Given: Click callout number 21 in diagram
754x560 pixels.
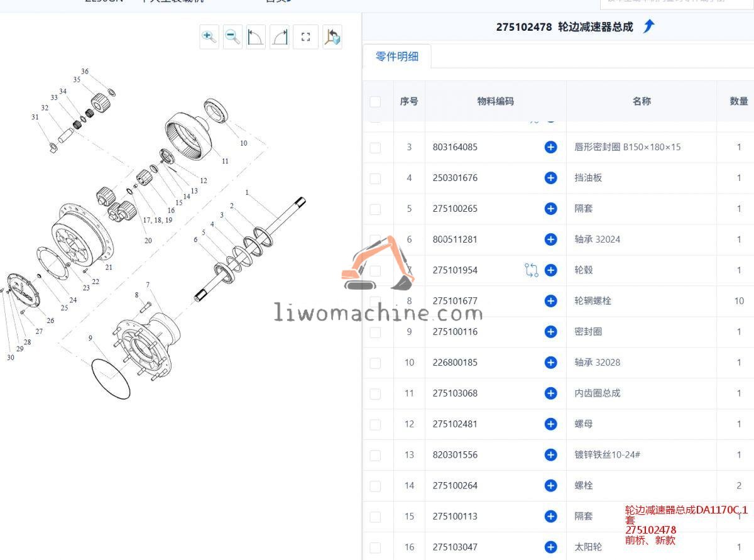Looking at the screenshot, I should click(x=109, y=267).
